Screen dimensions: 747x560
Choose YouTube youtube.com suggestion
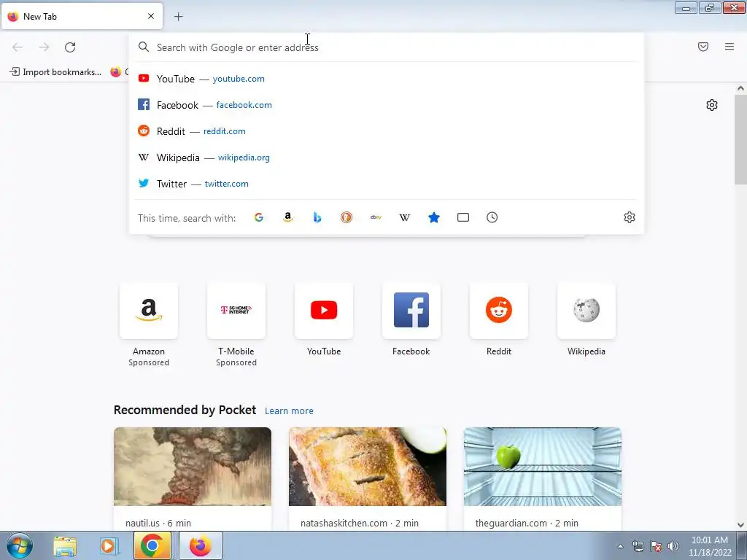[x=386, y=79]
